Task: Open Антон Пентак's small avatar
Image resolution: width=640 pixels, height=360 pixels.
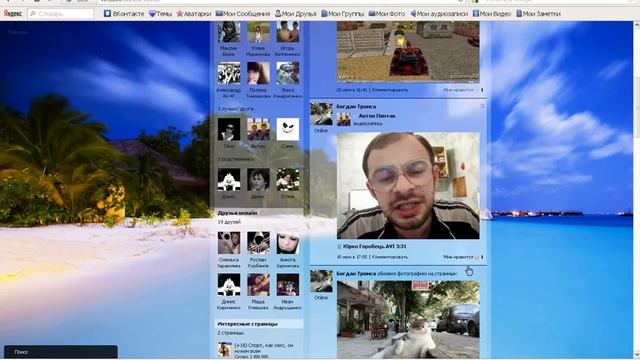Action: pyautogui.click(x=344, y=119)
